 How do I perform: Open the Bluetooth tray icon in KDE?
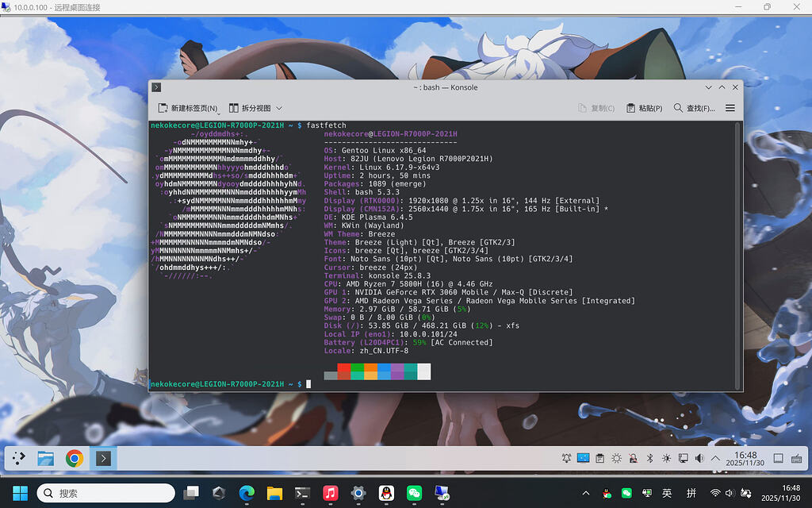(650, 458)
